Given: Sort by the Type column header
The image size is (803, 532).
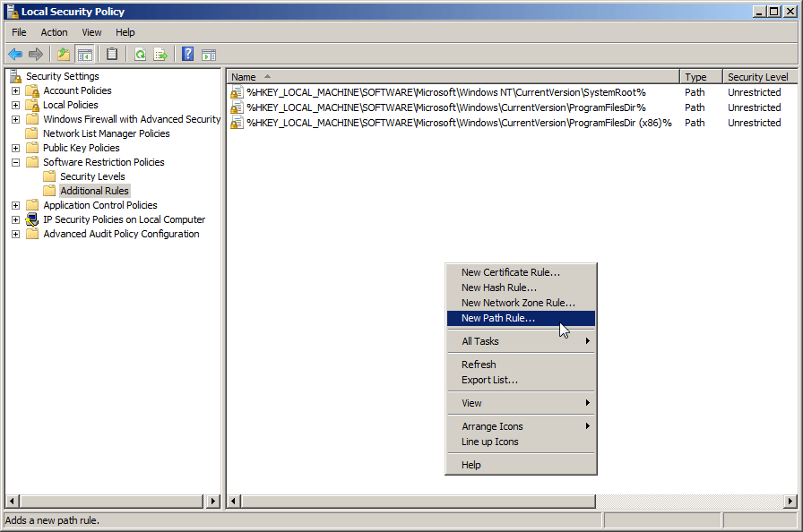Looking at the screenshot, I should 701,77.
